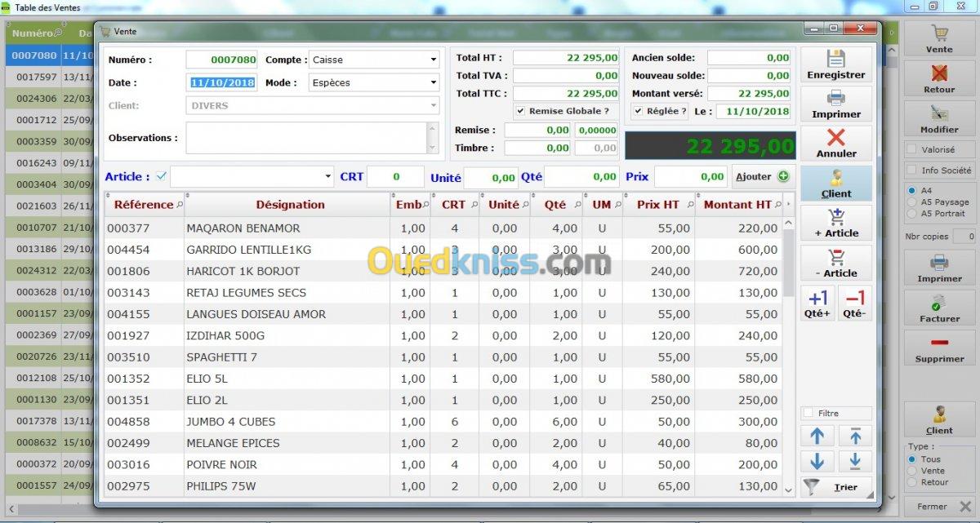Viewport: 980px width, 523px height.
Task: Click inside the Observations text field
Action: point(305,138)
